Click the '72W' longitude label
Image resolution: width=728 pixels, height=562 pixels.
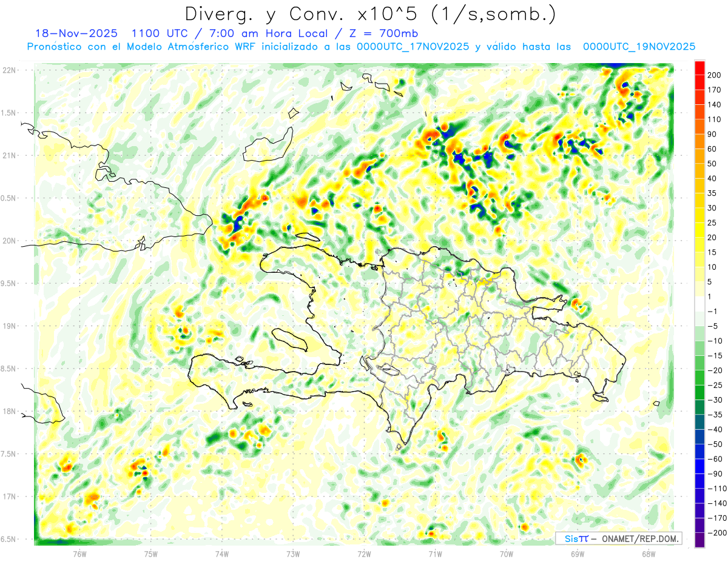tap(364, 553)
